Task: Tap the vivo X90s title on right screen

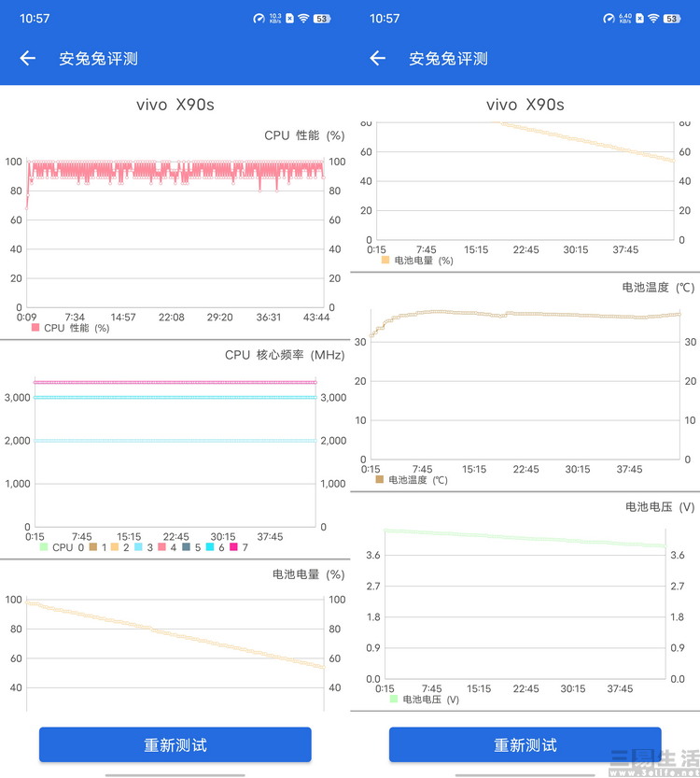Action: point(525,105)
